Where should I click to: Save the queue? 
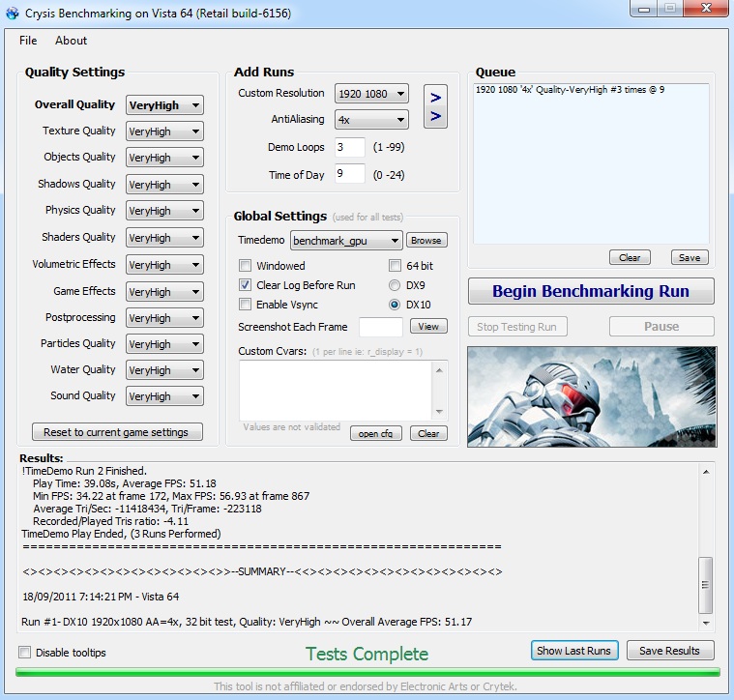click(690, 257)
